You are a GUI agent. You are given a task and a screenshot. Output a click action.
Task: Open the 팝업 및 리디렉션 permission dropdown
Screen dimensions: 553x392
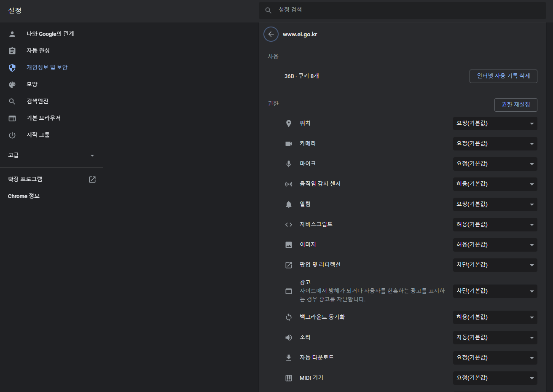(495, 265)
